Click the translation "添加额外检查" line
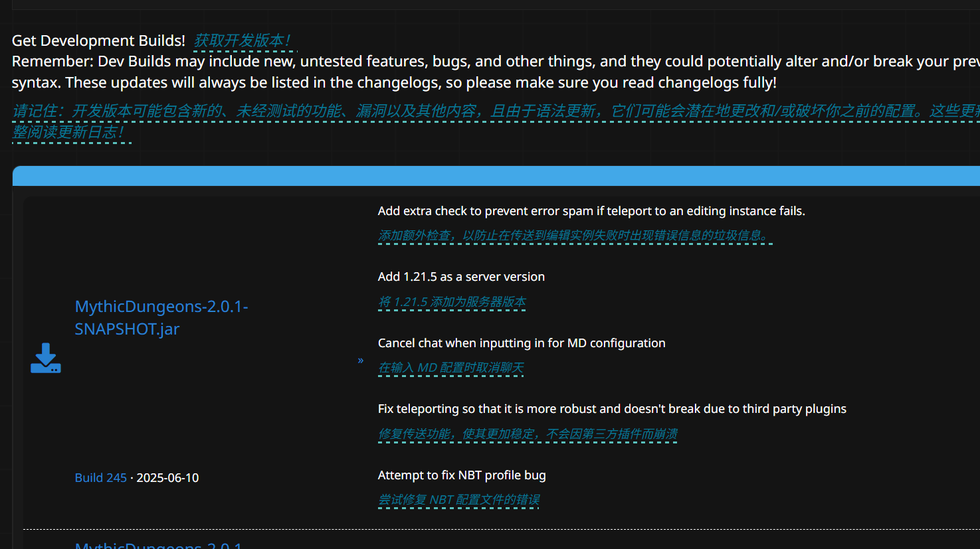The height and width of the screenshot is (549, 980). [x=574, y=236]
